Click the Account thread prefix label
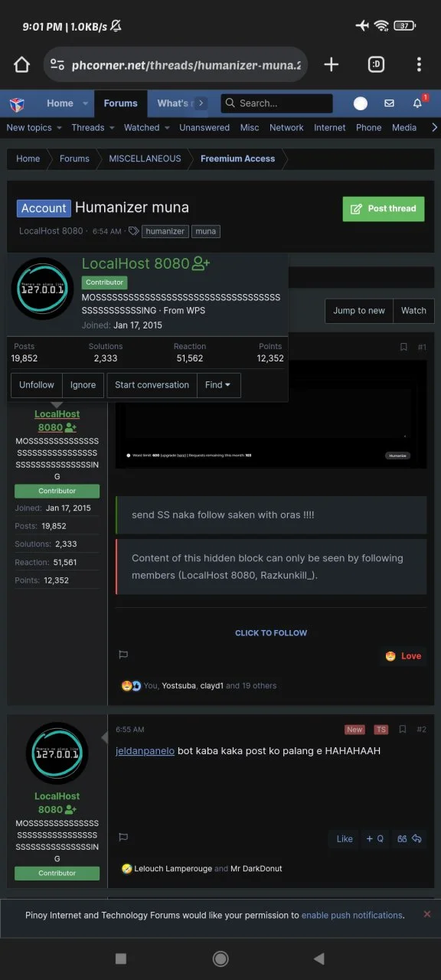The height and width of the screenshot is (980, 441). pyautogui.click(x=44, y=208)
